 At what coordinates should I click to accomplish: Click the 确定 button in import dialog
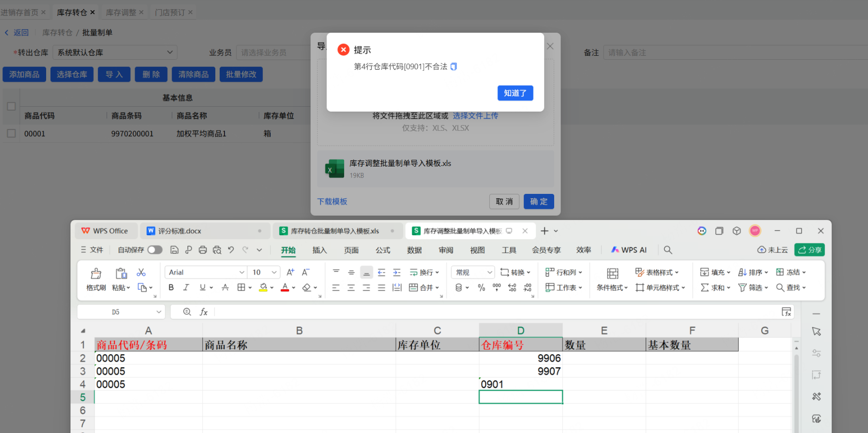coord(539,202)
